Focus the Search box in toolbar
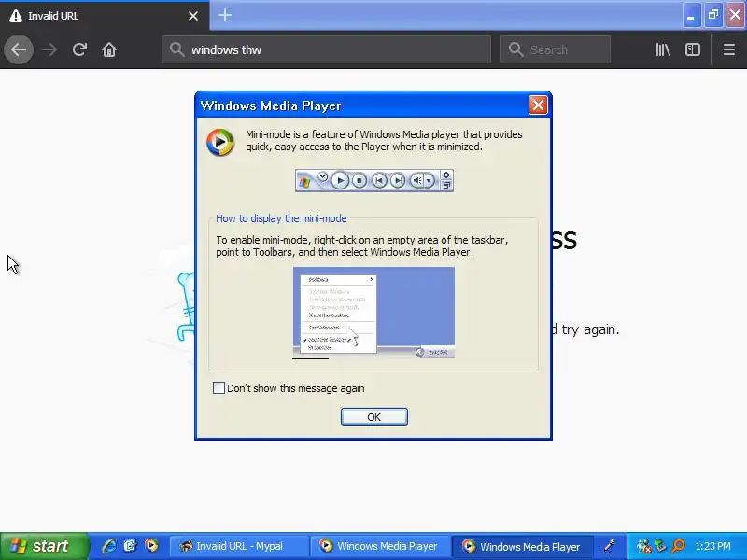The image size is (747, 560). pos(556,49)
